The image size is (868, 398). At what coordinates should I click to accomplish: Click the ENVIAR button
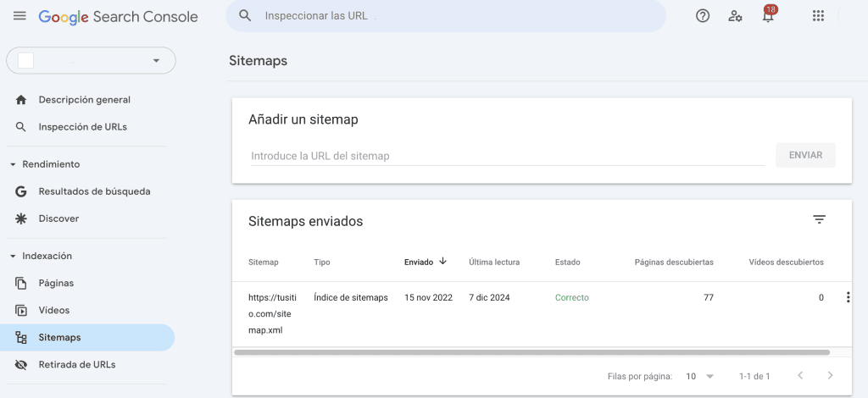coord(805,155)
